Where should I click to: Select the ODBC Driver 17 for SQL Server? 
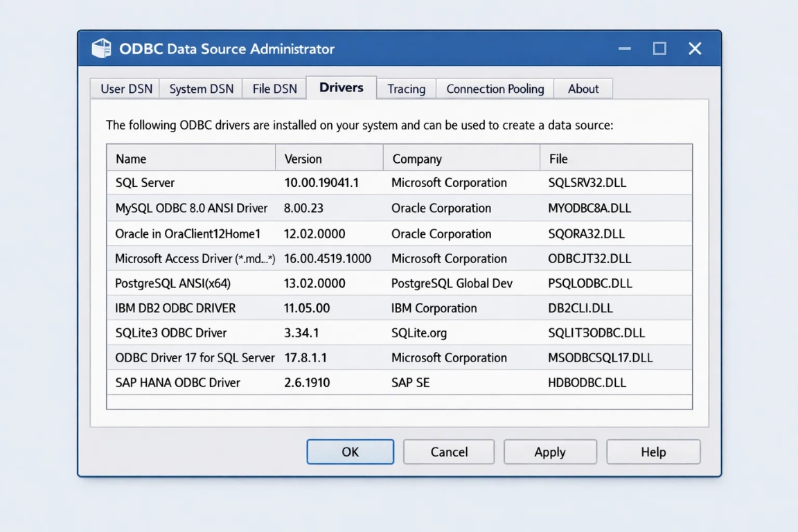click(x=277, y=357)
